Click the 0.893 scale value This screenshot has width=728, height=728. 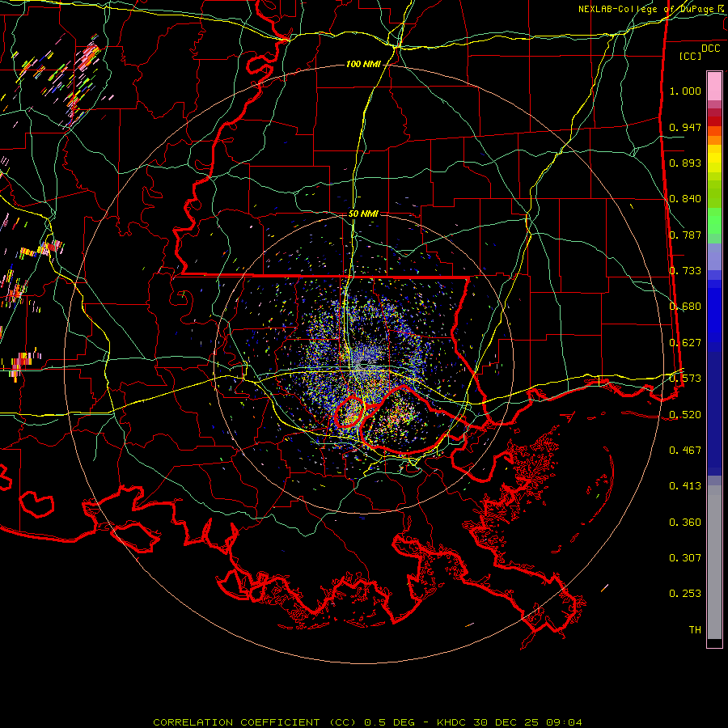[x=685, y=163]
